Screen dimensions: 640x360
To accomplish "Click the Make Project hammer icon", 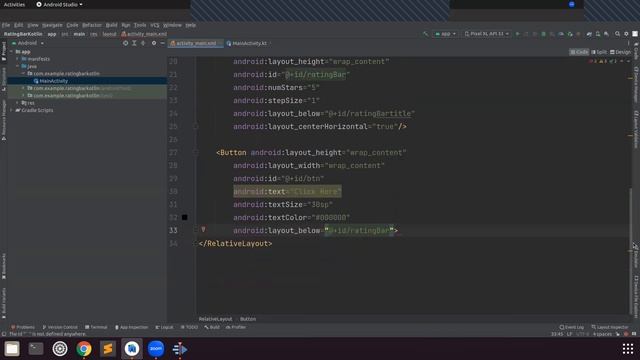I will [426, 34].
